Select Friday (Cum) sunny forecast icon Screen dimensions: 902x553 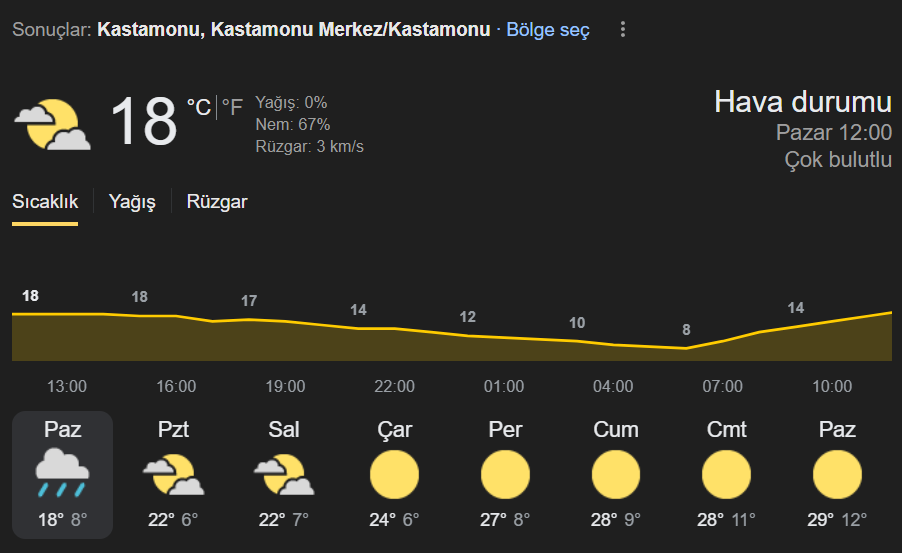point(616,475)
